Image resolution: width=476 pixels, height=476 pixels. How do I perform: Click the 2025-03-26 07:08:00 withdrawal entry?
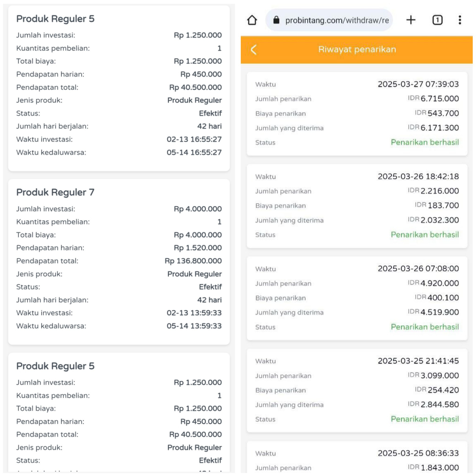[x=418, y=268]
